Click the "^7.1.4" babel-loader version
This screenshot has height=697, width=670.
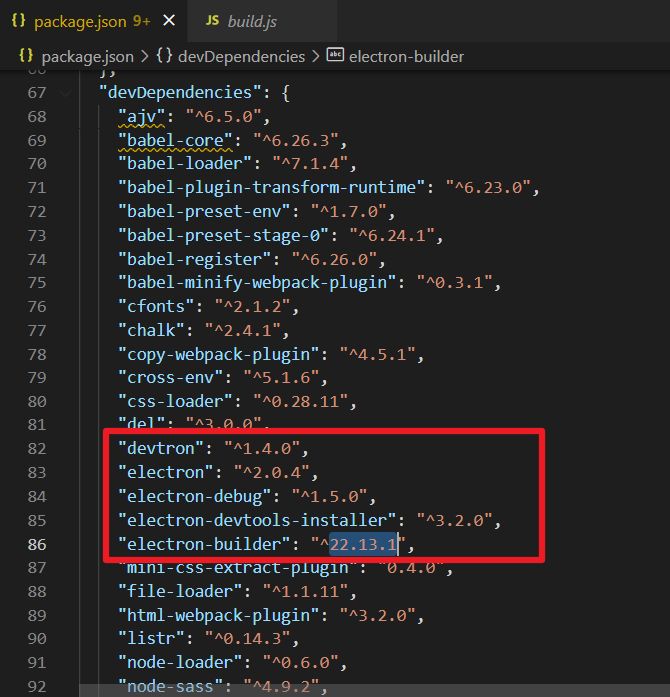point(310,164)
